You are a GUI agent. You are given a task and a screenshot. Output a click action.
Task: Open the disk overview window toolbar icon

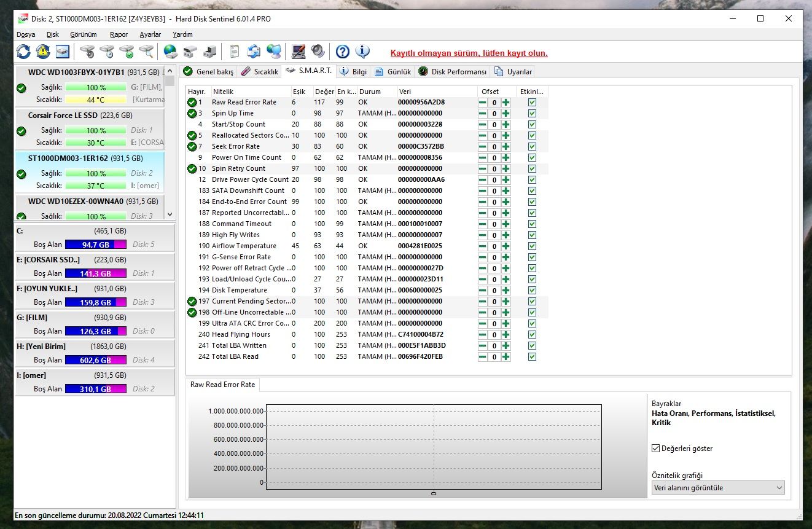tap(63, 52)
